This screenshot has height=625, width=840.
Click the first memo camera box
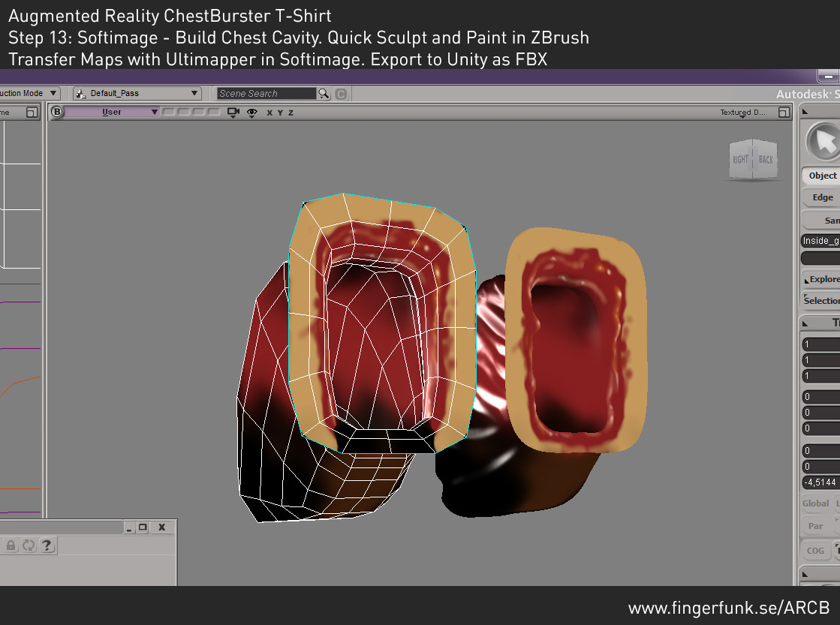tap(168, 112)
